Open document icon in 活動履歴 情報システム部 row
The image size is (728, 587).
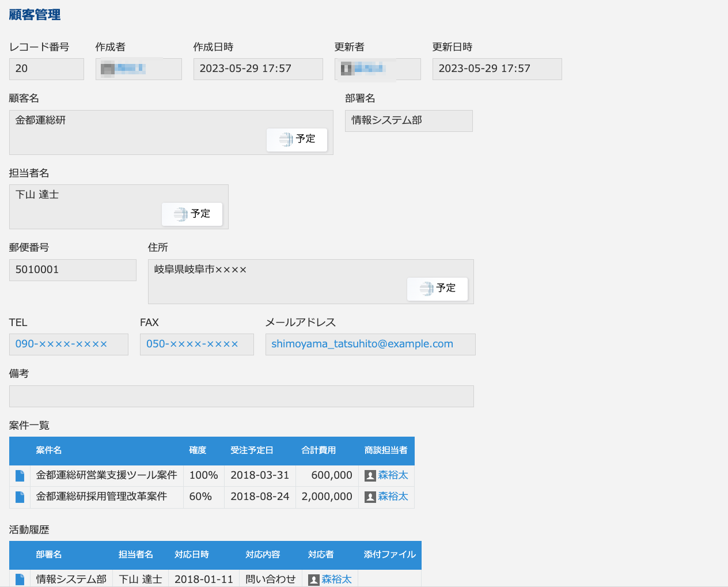(x=20, y=579)
